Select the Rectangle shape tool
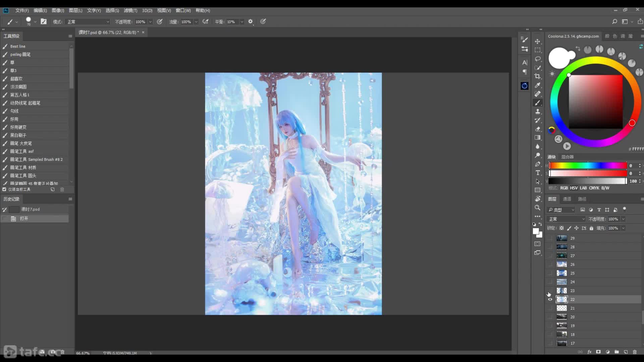Image resolution: width=644 pixels, height=362 pixels. [x=538, y=190]
